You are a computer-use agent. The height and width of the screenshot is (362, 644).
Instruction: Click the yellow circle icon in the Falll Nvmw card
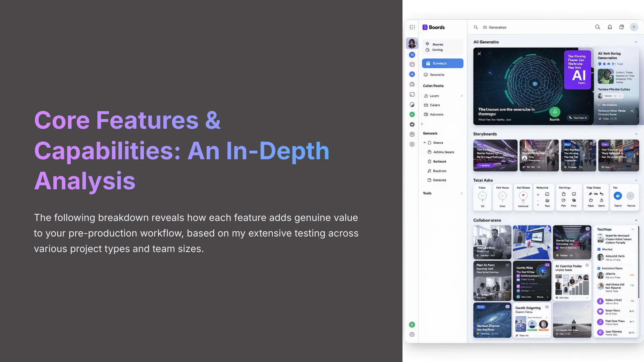click(502, 196)
